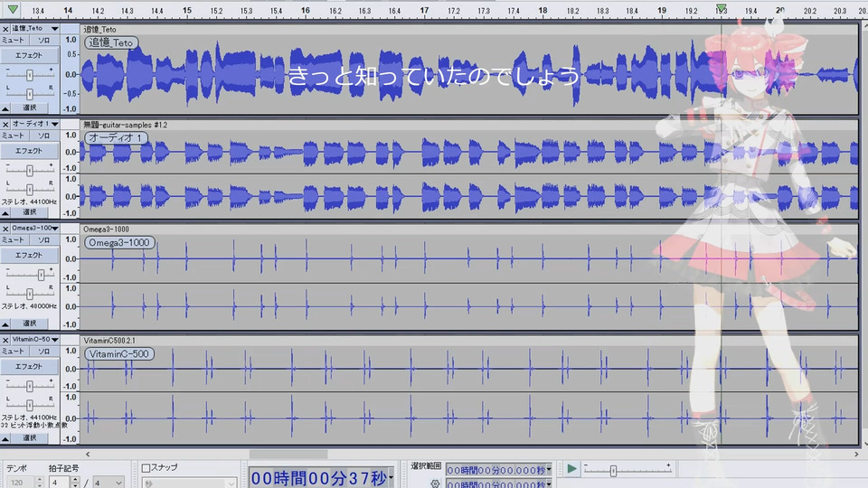Click the play-at-speed green button
The image size is (868, 488).
(571, 469)
